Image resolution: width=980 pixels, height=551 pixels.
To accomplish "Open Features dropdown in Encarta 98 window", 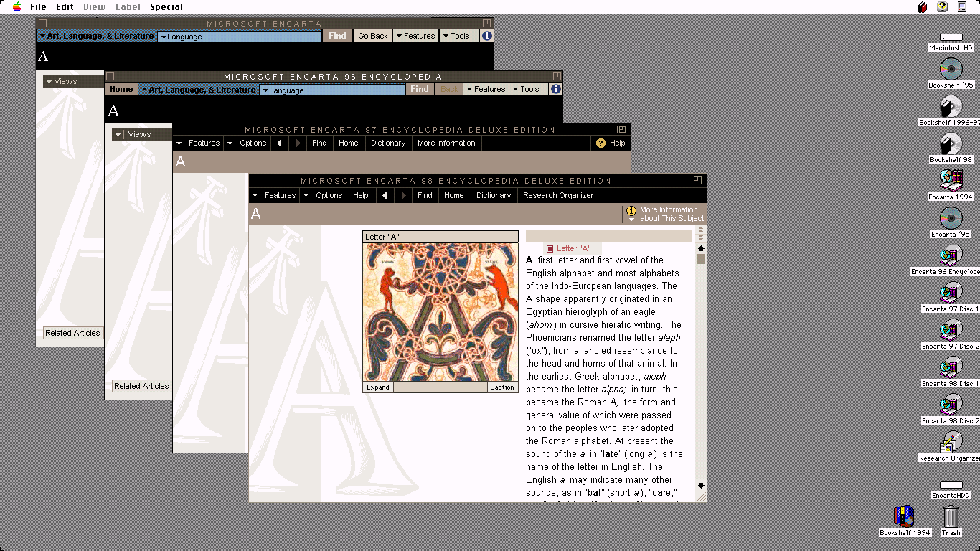I will (274, 195).
